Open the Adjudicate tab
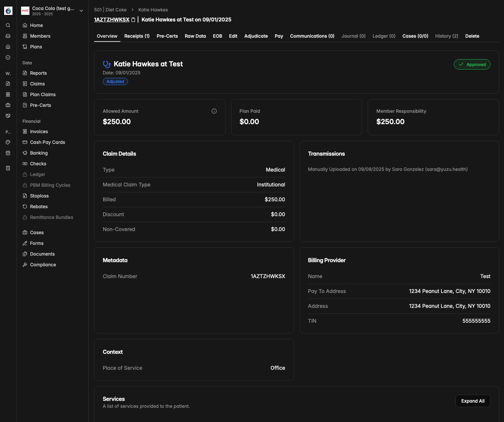The height and width of the screenshot is (422, 504). 256,36
